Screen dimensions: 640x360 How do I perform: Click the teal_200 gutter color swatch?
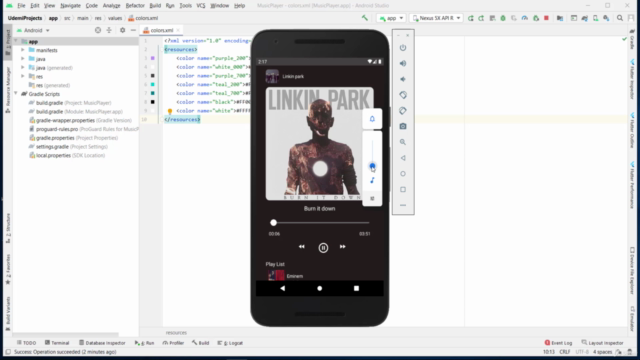point(153,84)
